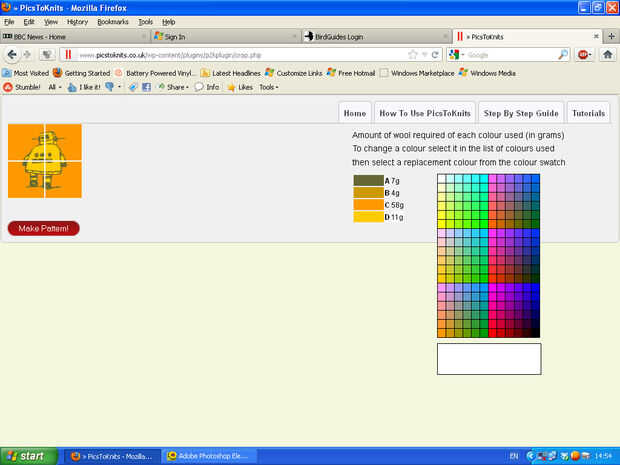
Task: Open the Customize Links bookmark
Action: coord(294,73)
